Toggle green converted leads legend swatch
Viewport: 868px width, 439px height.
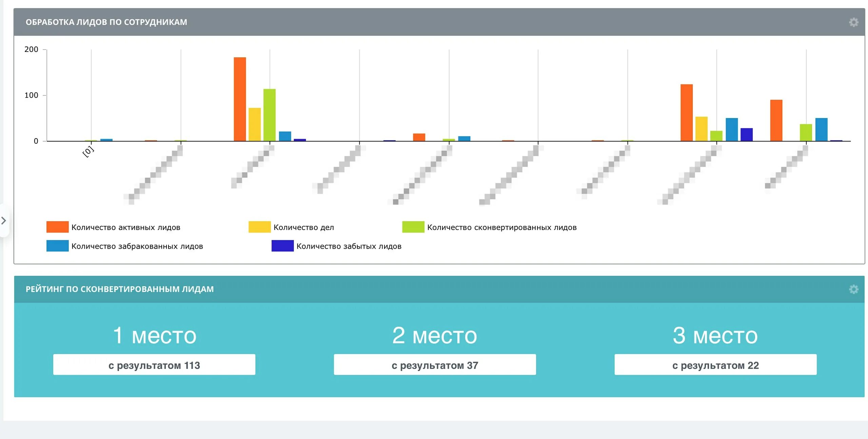(413, 227)
